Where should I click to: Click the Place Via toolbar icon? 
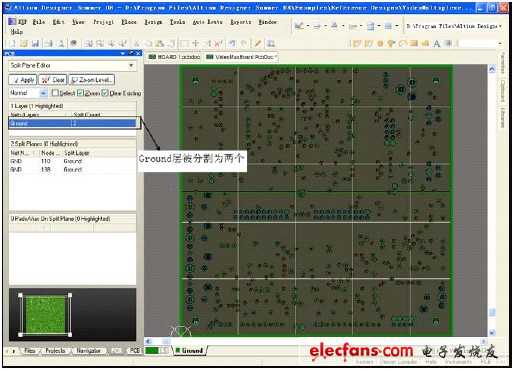391,44
